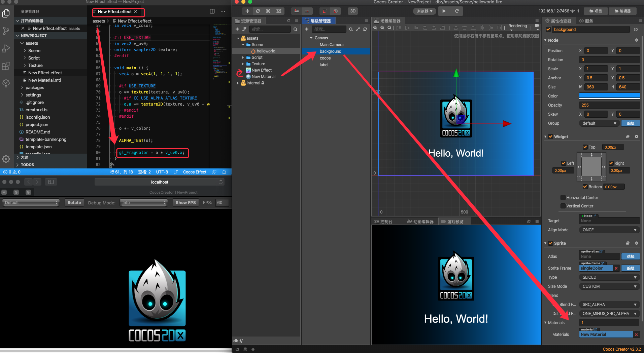Open Widget component settings gear
This screenshot has height=353, width=644.
[636, 137]
